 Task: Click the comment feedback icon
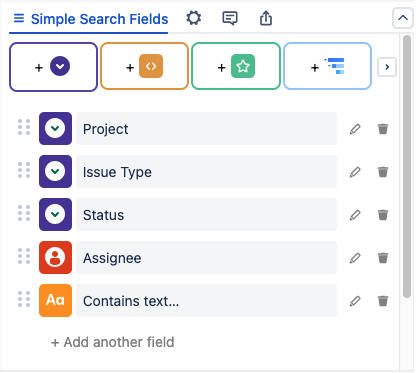230,18
